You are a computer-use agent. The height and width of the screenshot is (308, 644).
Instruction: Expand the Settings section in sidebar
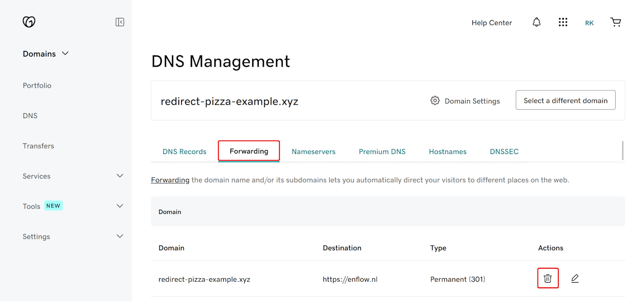click(120, 237)
